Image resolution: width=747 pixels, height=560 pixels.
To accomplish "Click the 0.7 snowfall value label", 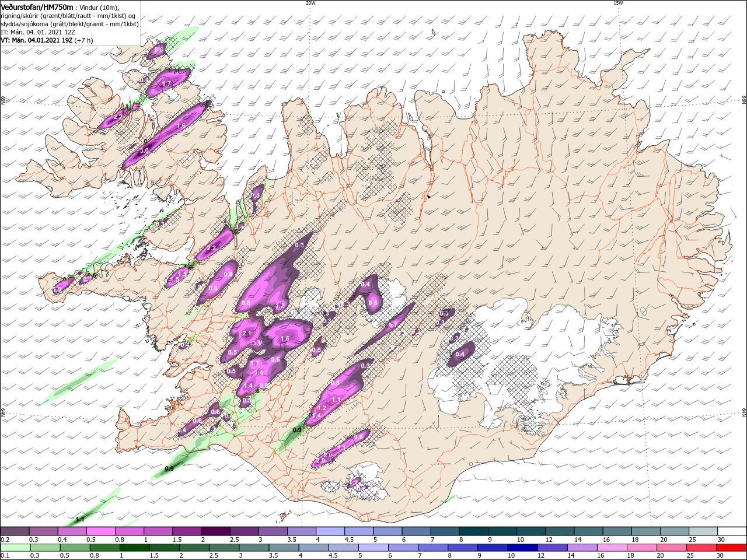I will 393,325.
